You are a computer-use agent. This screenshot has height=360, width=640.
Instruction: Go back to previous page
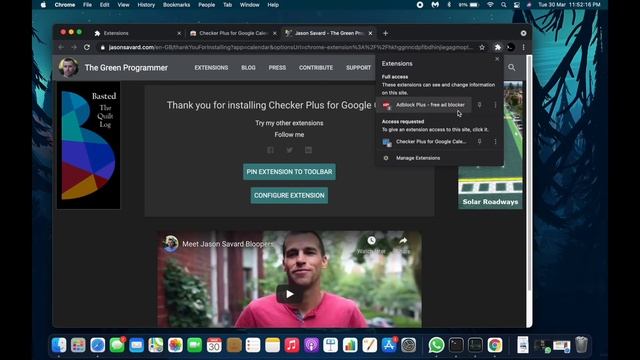coord(61,47)
